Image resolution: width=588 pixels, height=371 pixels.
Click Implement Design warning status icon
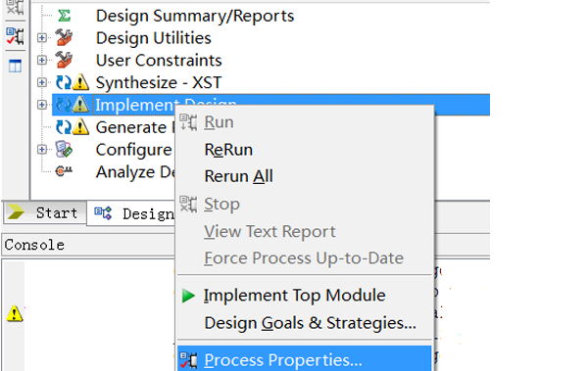click(80, 105)
